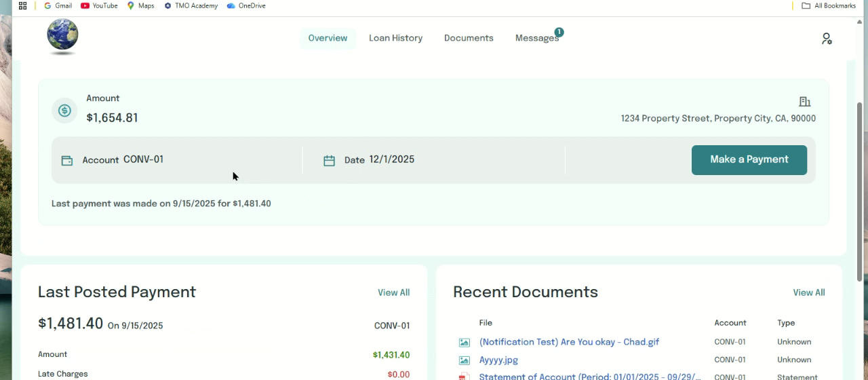Viewport: 868px width, 380px height.
Task: Click the account wallet icon beside CONV-01
Action: pos(67,161)
